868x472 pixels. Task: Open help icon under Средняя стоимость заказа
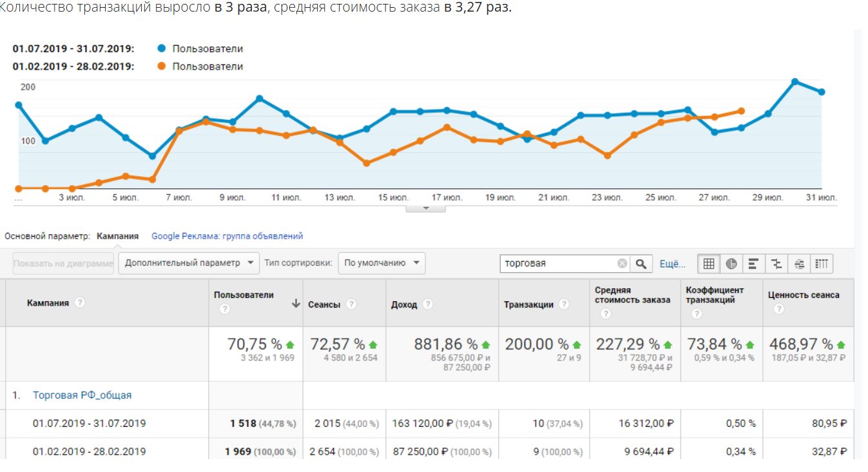pyautogui.click(x=605, y=314)
